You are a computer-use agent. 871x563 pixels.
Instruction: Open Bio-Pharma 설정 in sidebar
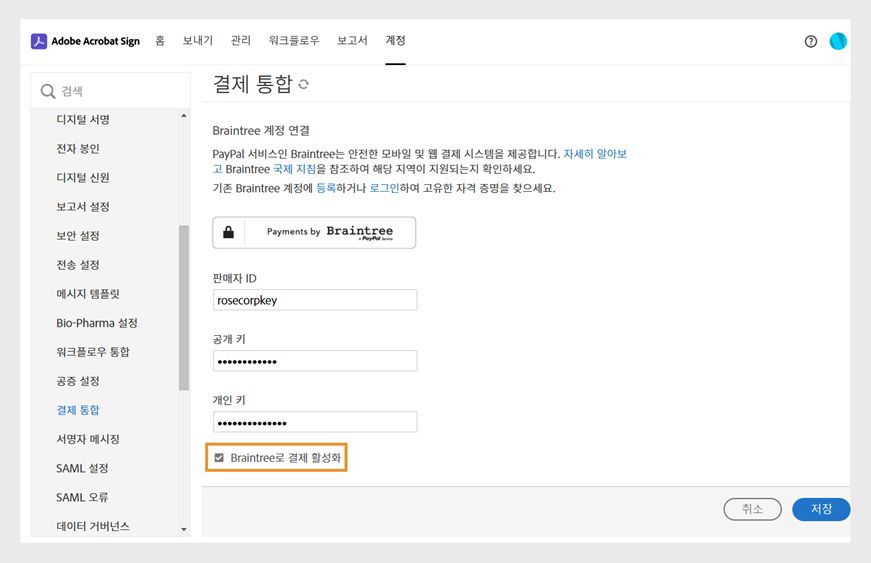pos(97,323)
